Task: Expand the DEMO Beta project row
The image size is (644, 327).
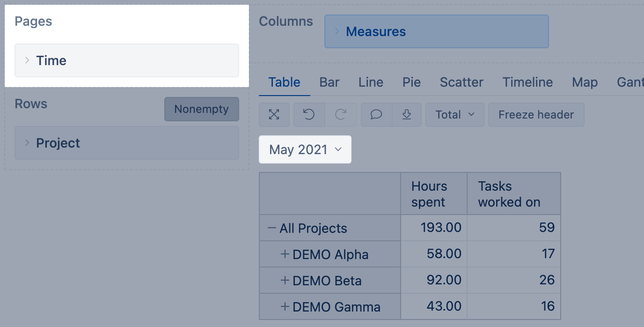Action: (x=285, y=281)
